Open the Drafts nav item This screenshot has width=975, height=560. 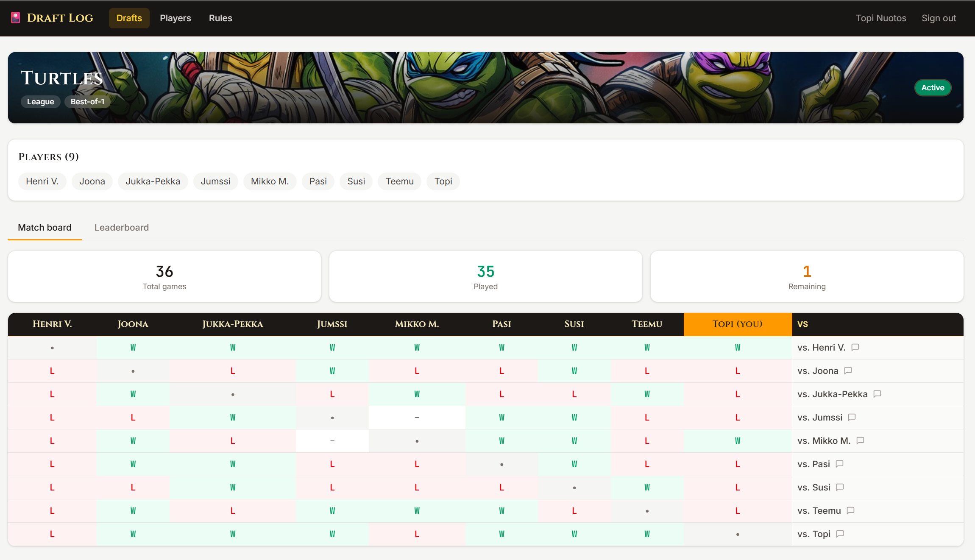coord(129,18)
